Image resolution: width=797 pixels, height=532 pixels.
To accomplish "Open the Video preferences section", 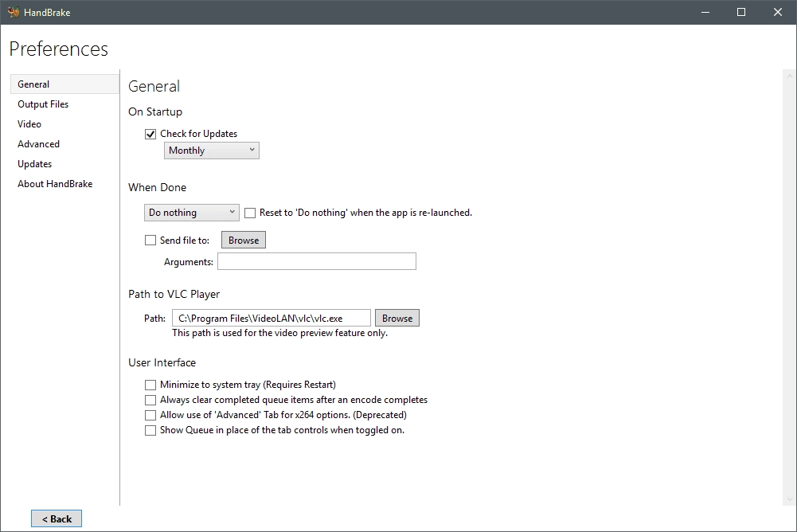I will click(64, 124).
